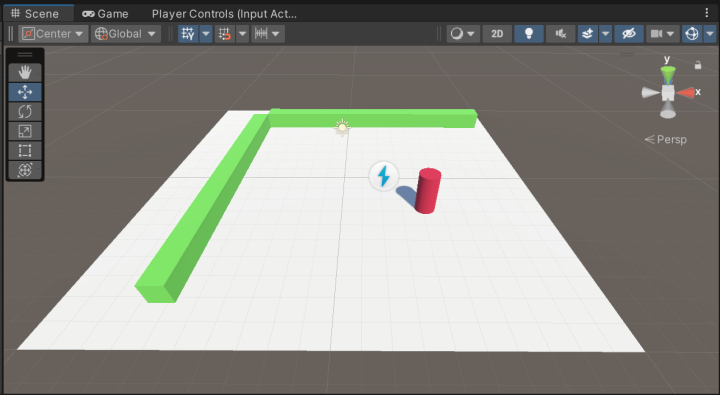
Task: Toggle grid visibility button
Action: pyautogui.click(x=188, y=34)
